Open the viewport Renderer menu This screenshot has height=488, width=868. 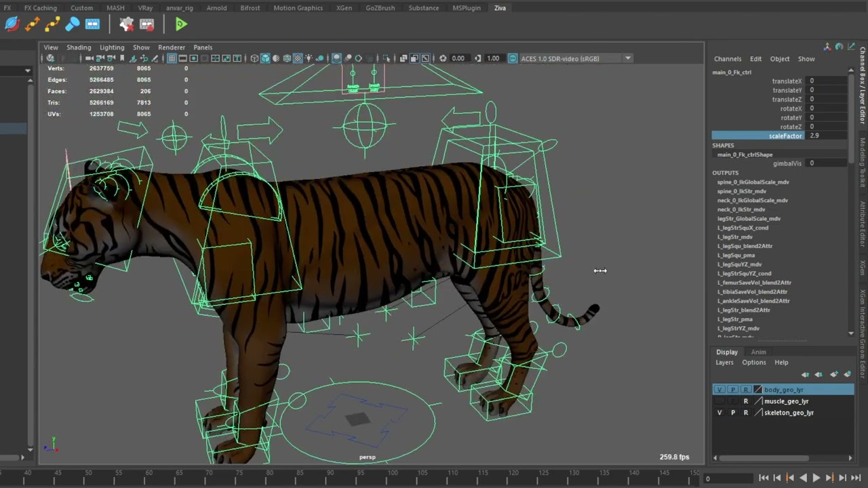coord(172,47)
